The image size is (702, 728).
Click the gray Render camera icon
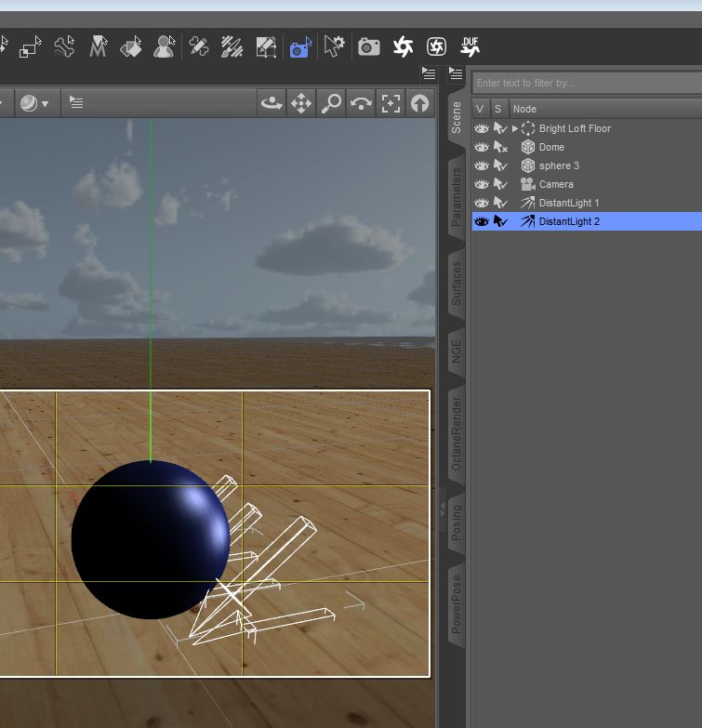[x=369, y=46]
